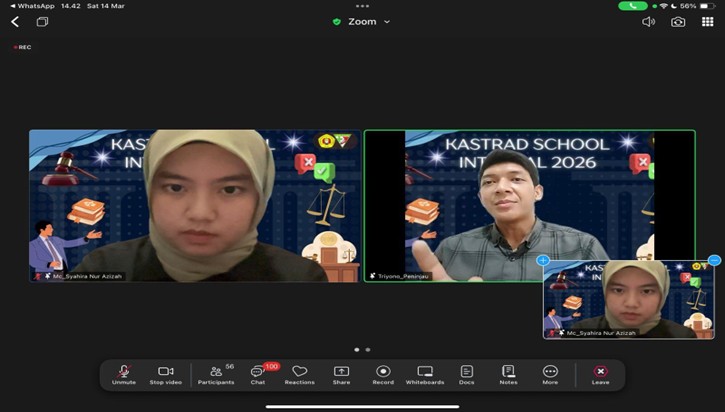
Task: Open the Chat panel
Action: coord(258,373)
